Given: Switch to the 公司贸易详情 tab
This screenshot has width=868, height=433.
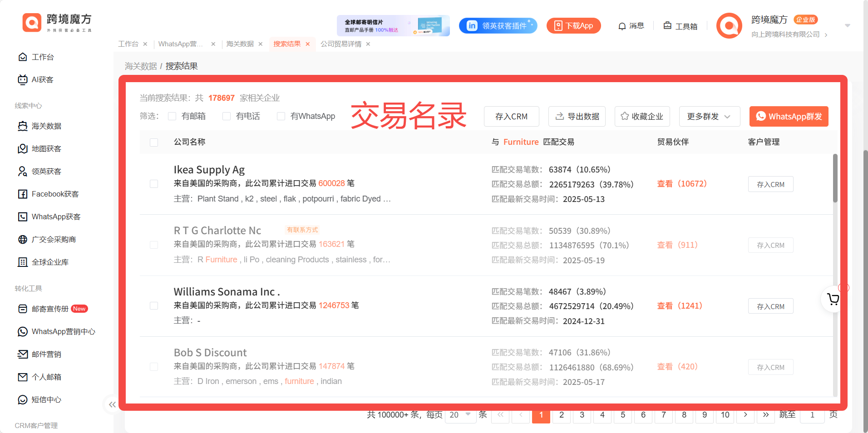Looking at the screenshot, I should click(x=341, y=44).
